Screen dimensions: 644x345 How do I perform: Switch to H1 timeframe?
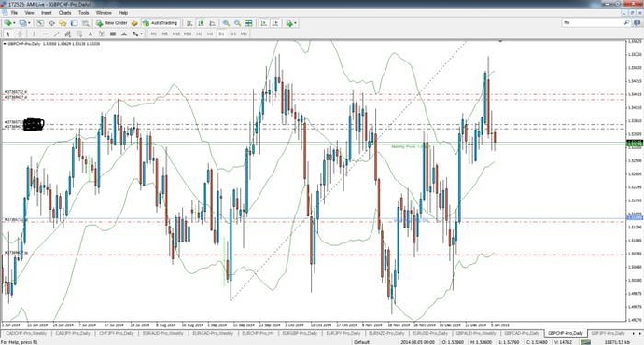point(199,34)
